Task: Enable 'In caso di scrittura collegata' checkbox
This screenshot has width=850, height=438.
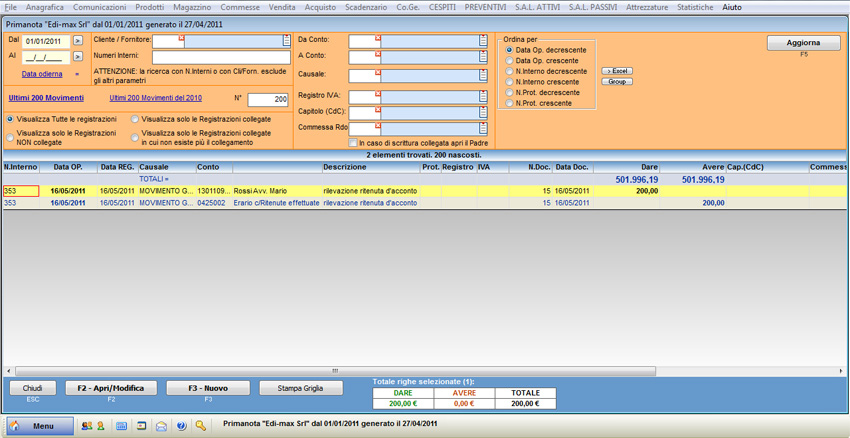Action: (x=353, y=143)
